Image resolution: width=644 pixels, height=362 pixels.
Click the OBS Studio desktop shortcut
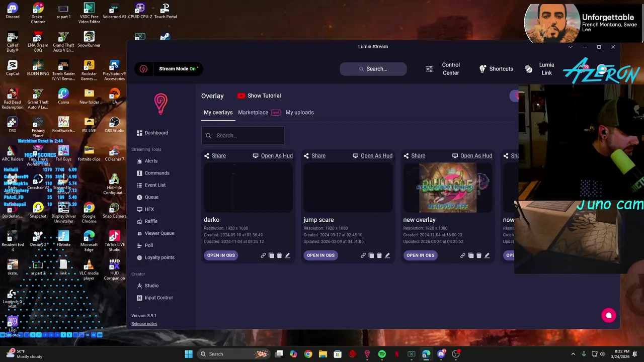click(x=114, y=125)
